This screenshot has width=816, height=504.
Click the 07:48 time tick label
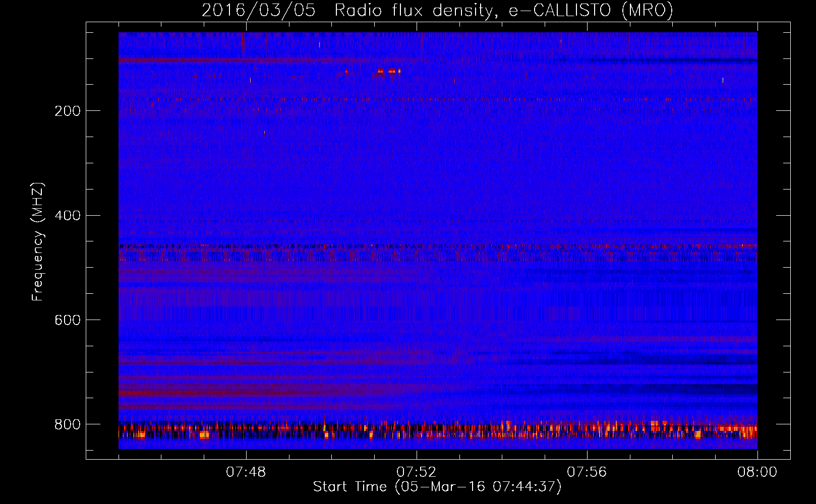point(246,472)
